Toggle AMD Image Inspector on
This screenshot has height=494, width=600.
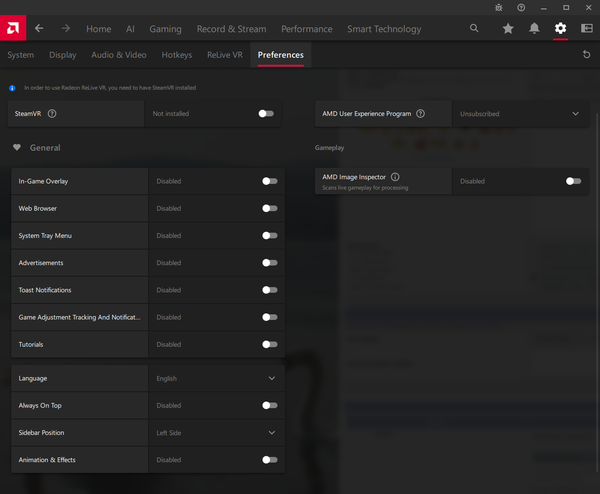[573, 181]
